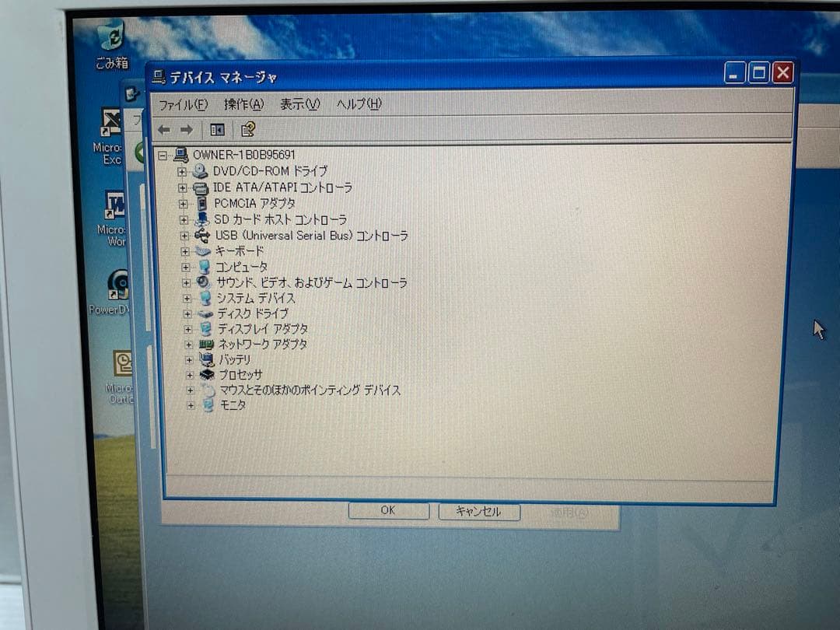Click キャンセル in the dialog behind Device Manager
840x630 pixels.
coord(479,512)
